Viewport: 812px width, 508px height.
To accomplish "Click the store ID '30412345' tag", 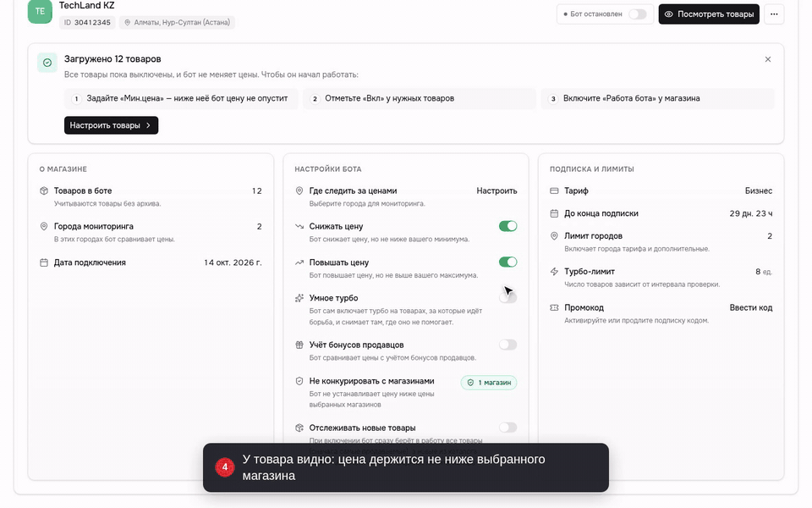I will (87, 22).
